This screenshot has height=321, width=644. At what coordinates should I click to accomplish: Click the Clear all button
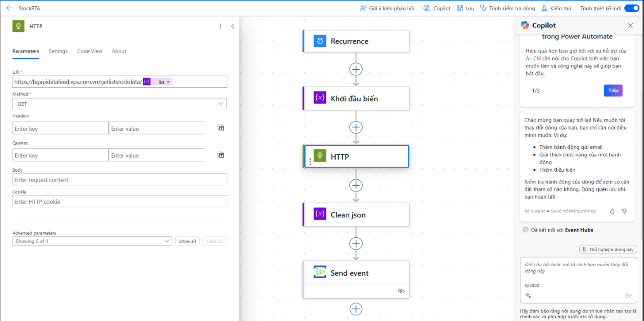point(215,241)
